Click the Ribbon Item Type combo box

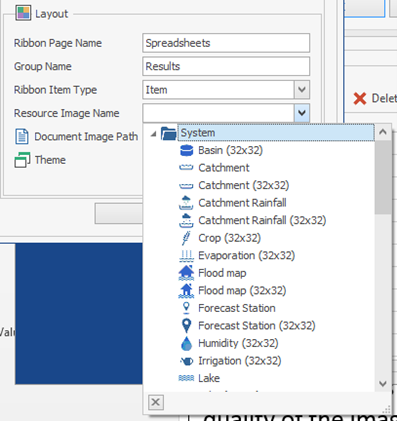[226, 90]
